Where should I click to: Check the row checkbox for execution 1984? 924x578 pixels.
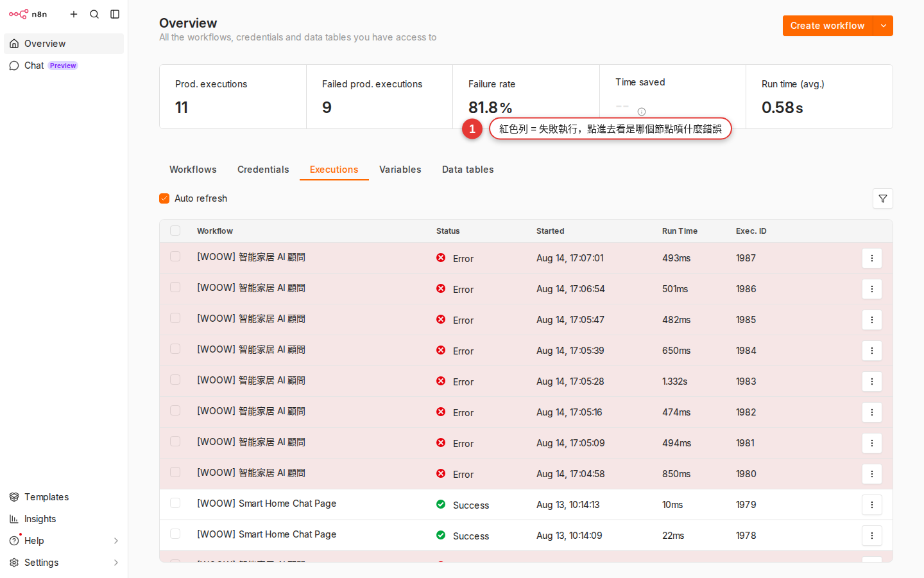tap(175, 349)
